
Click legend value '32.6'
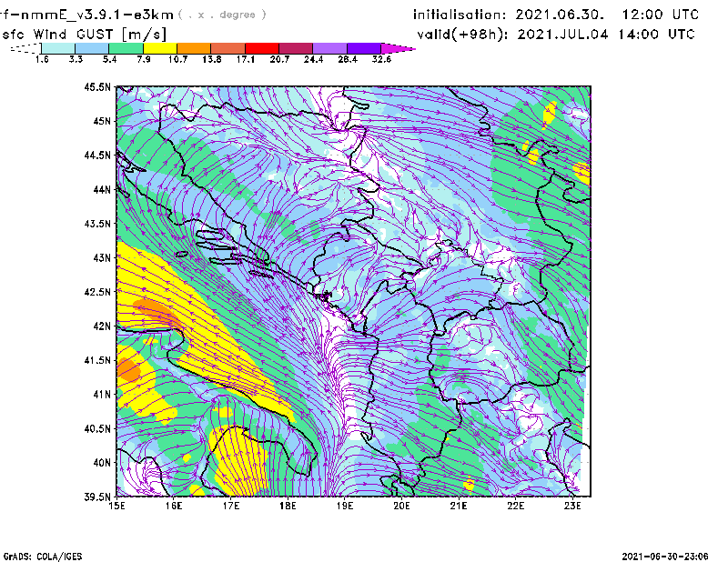click(x=381, y=59)
